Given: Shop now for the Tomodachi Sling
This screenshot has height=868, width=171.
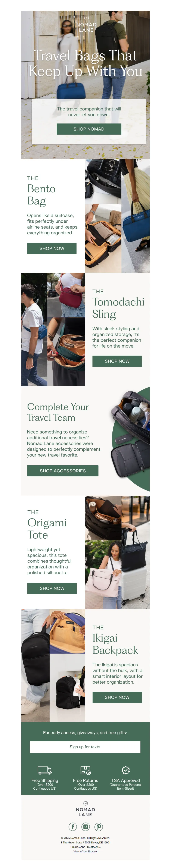Looking at the screenshot, I should click(117, 361).
